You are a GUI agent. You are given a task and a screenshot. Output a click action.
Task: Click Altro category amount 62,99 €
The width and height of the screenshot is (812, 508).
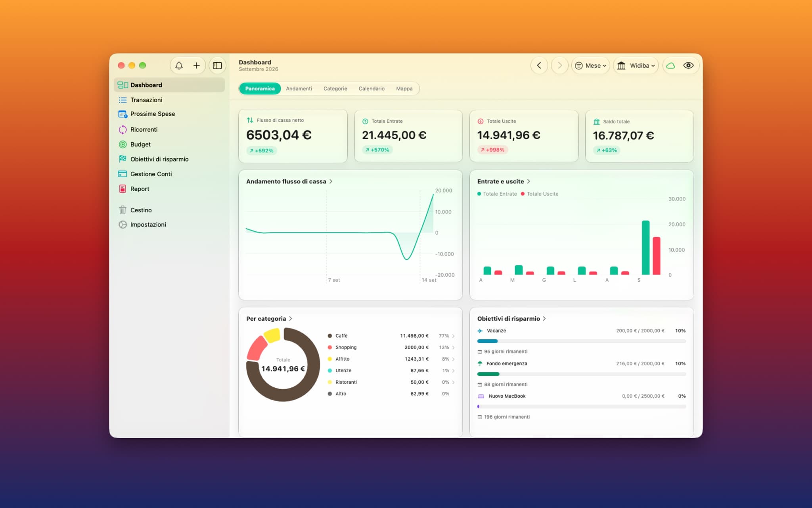click(419, 394)
